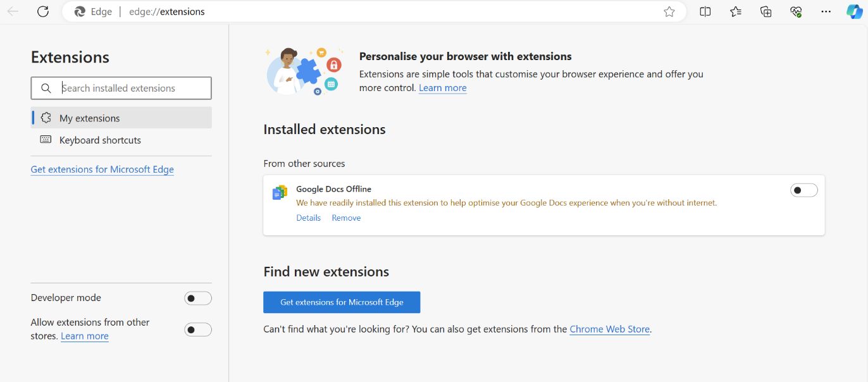This screenshot has height=382, width=868.
Task: Click the blue Get extensions for Microsoft Edge button
Action: 342,302
